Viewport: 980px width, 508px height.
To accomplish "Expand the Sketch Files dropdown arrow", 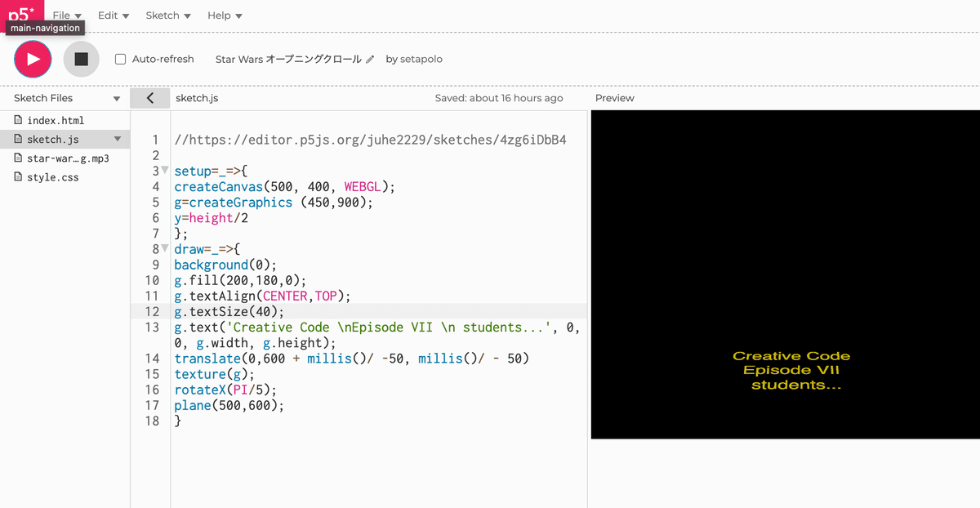I will click(x=117, y=99).
